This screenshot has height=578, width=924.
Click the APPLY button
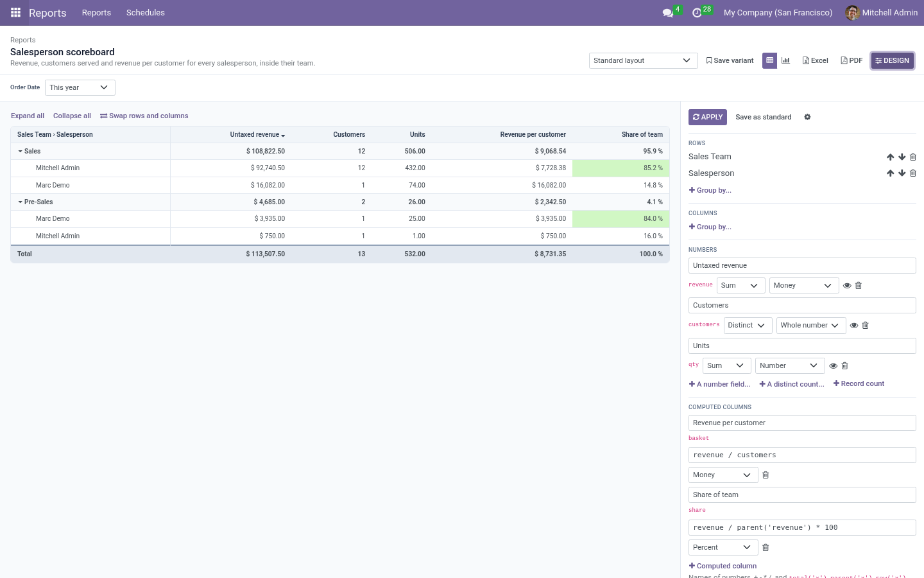708,117
